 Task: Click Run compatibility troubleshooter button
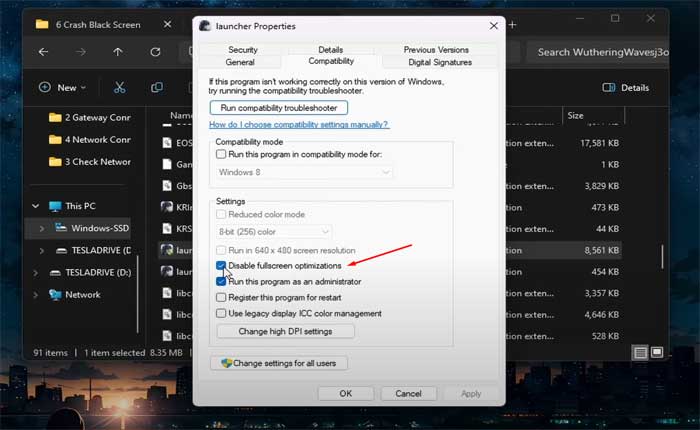pos(278,107)
